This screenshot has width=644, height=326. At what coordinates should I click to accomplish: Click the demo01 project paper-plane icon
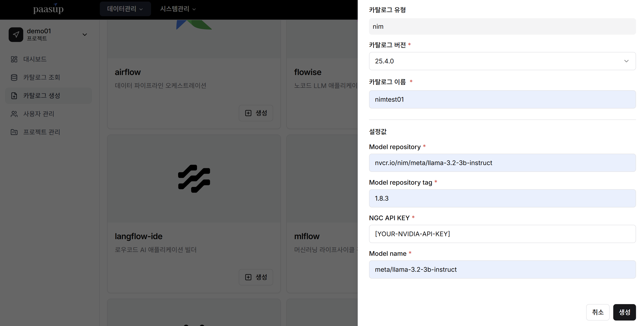coord(16,34)
